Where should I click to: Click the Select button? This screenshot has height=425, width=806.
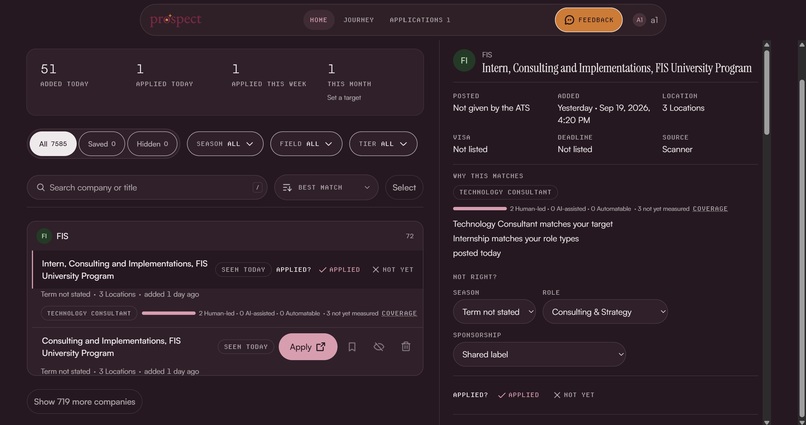click(404, 188)
